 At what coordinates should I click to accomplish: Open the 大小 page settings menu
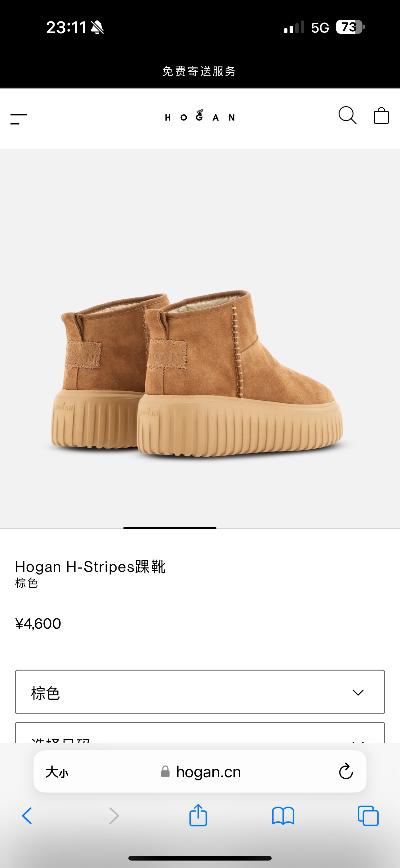tap(57, 772)
